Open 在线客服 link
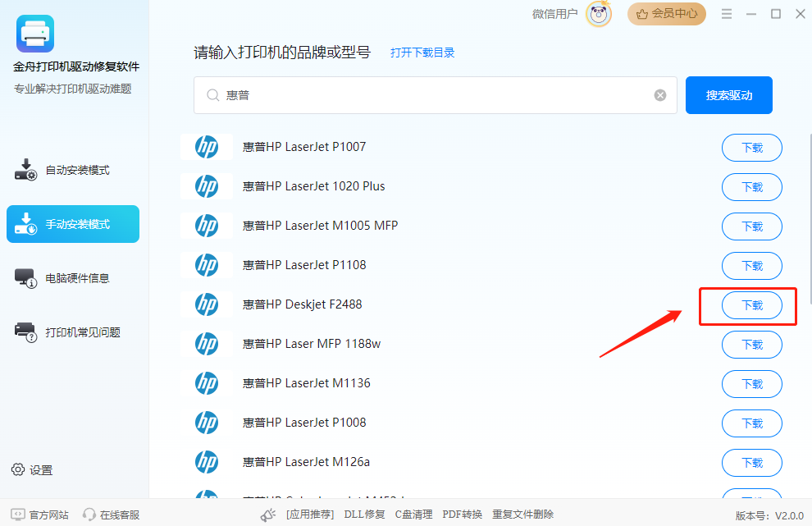The height and width of the screenshot is (526, 812). pyautogui.click(x=120, y=515)
